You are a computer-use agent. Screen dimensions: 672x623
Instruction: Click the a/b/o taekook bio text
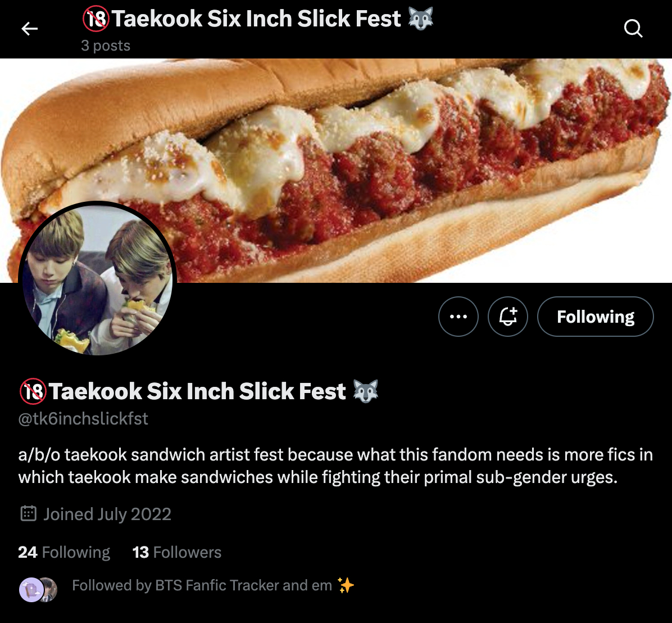tap(335, 466)
